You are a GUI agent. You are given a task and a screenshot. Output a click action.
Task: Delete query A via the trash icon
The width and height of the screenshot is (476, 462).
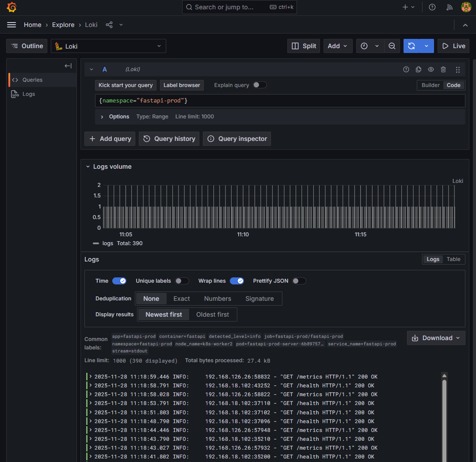tap(443, 69)
